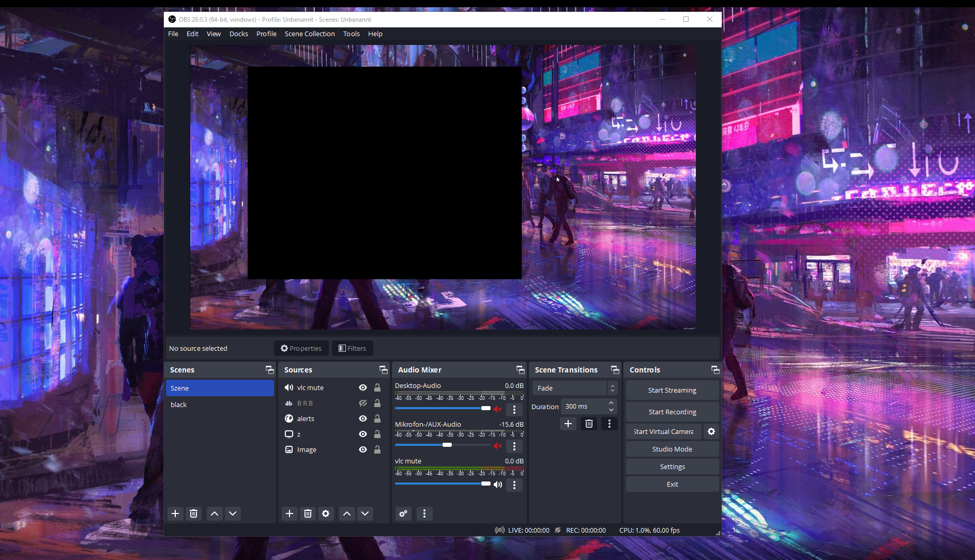Increase transition duration with up arrow
Screen dimensions: 975x560
click(x=612, y=403)
